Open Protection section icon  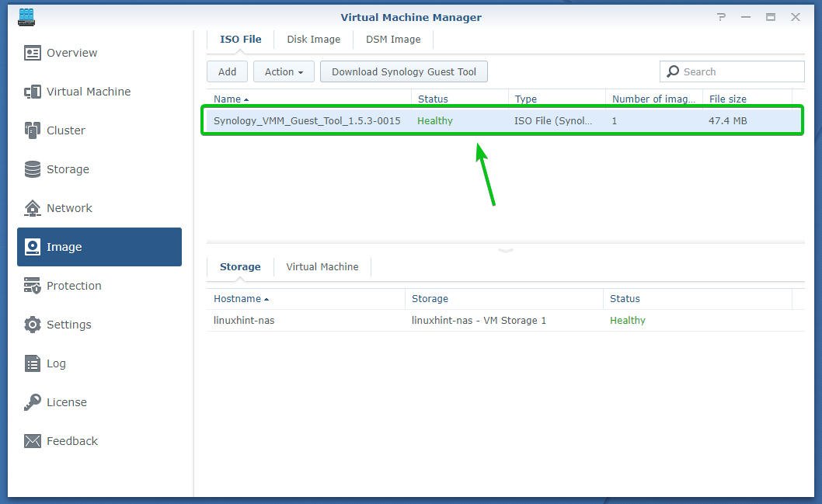(x=33, y=286)
